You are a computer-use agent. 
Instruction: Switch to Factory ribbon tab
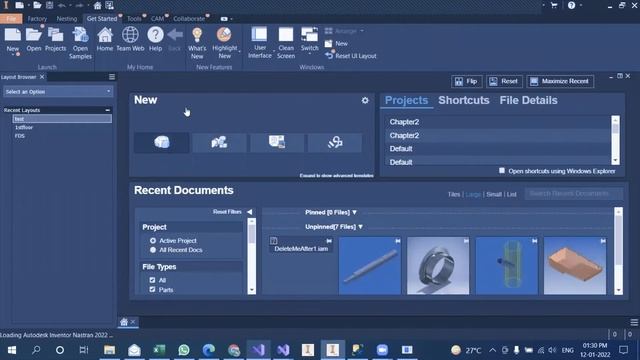tap(37, 19)
